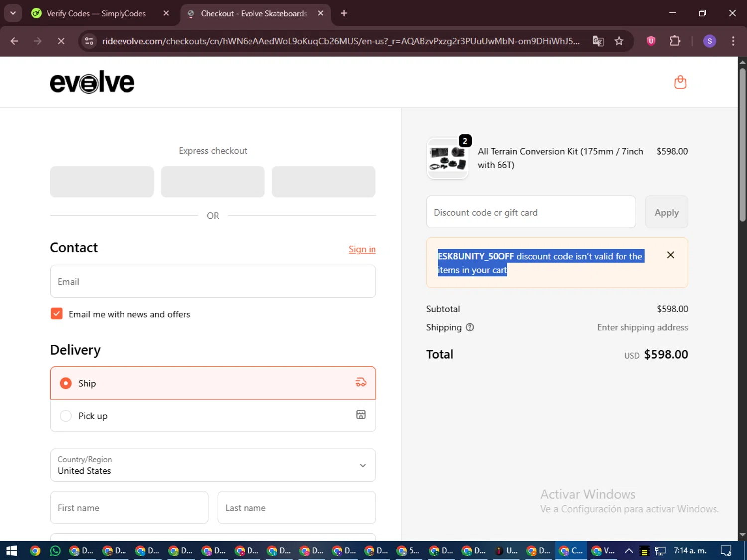View site information icon in address bar
The image size is (747, 560).
pyautogui.click(x=89, y=41)
